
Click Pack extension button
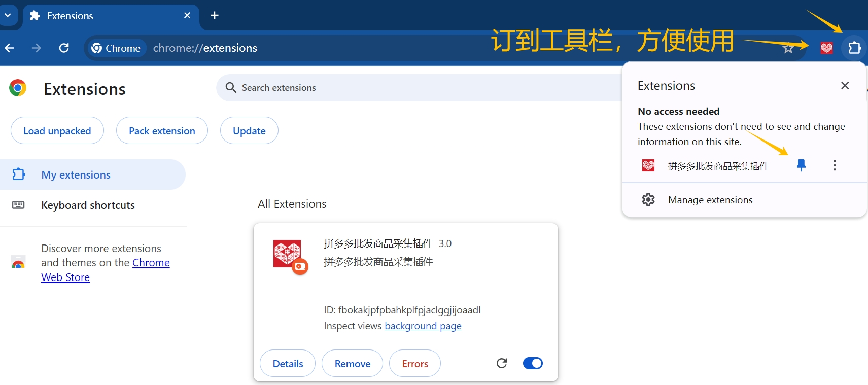162,130
